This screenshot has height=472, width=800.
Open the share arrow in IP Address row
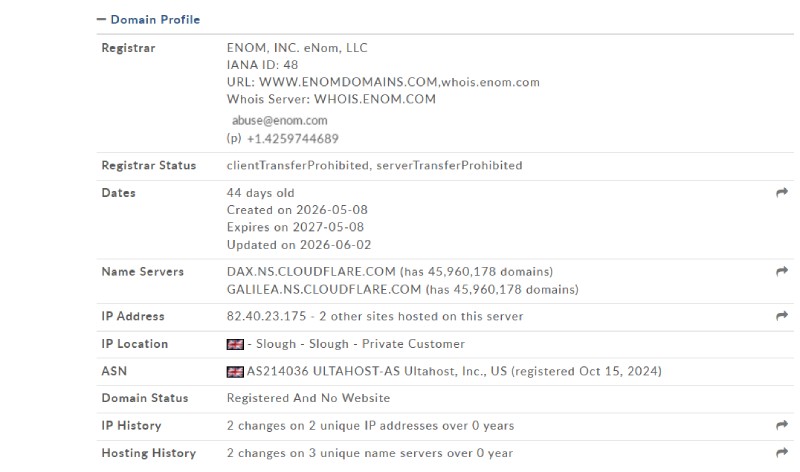[x=782, y=316]
